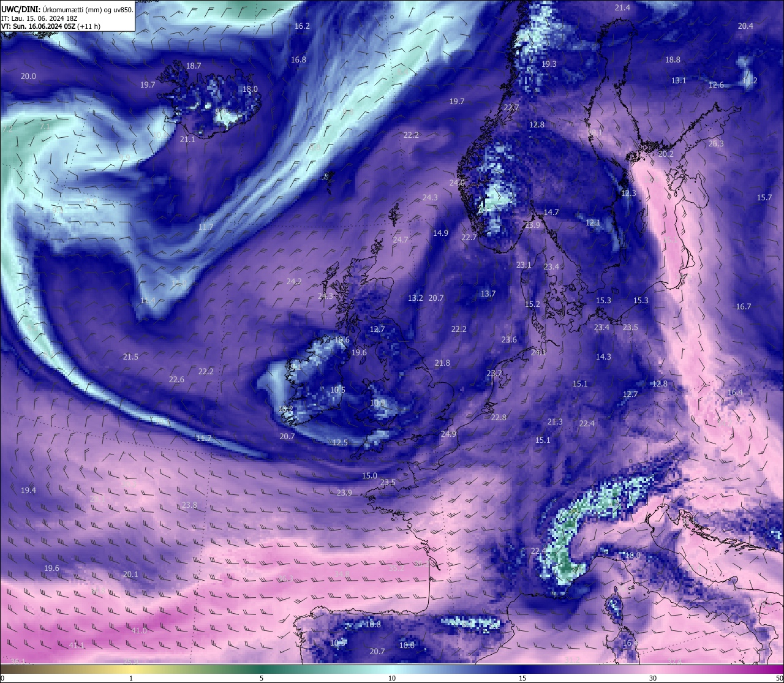Click the 15.7 value label

click(x=764, y=198)
